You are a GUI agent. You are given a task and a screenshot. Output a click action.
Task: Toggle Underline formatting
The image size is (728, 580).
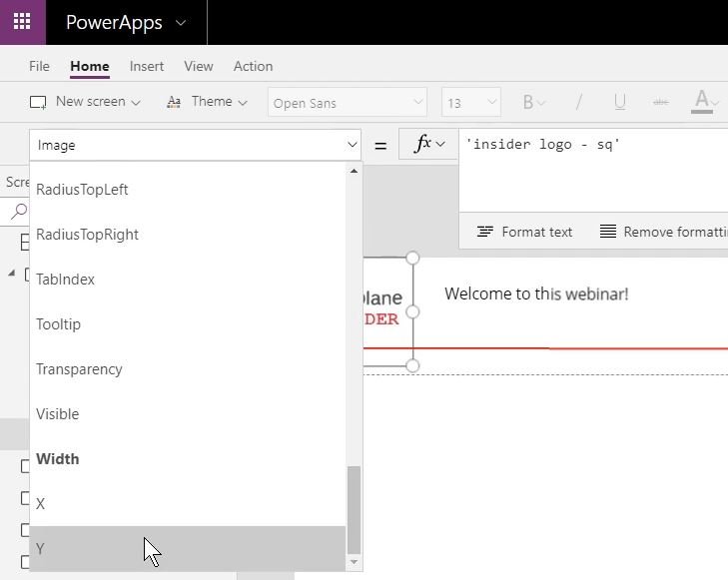pyautogui.click(x=619, y=102)
